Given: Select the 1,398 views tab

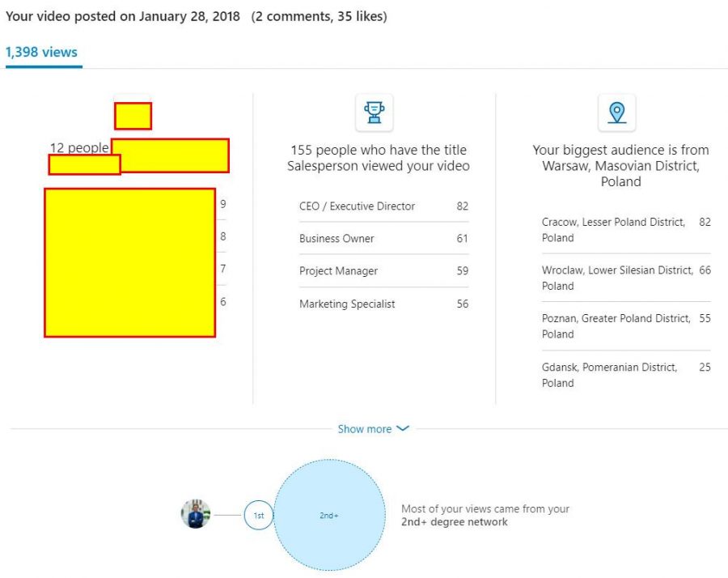Looking at the screenshot, I should 41,53.
